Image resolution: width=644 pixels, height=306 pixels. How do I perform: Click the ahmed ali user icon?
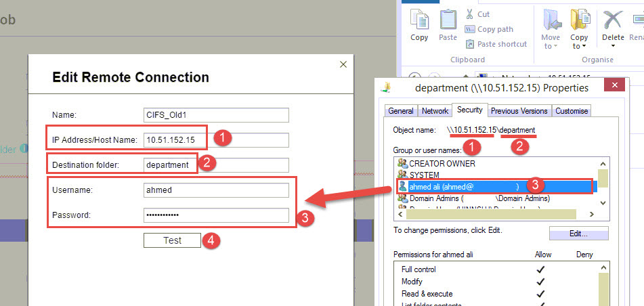[402, 186]
